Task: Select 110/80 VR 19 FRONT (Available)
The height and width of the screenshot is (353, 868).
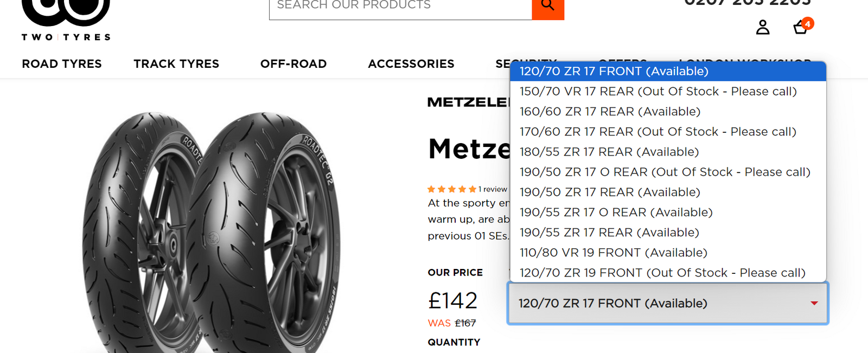Action: (613, 253)
